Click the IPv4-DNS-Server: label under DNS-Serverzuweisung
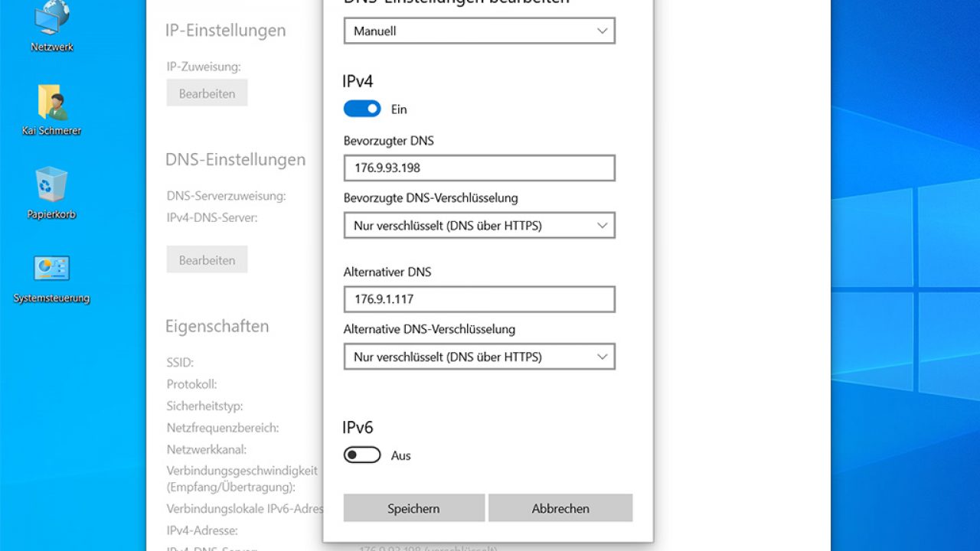This screenshot has height=551, width=980. coord(212,217)
